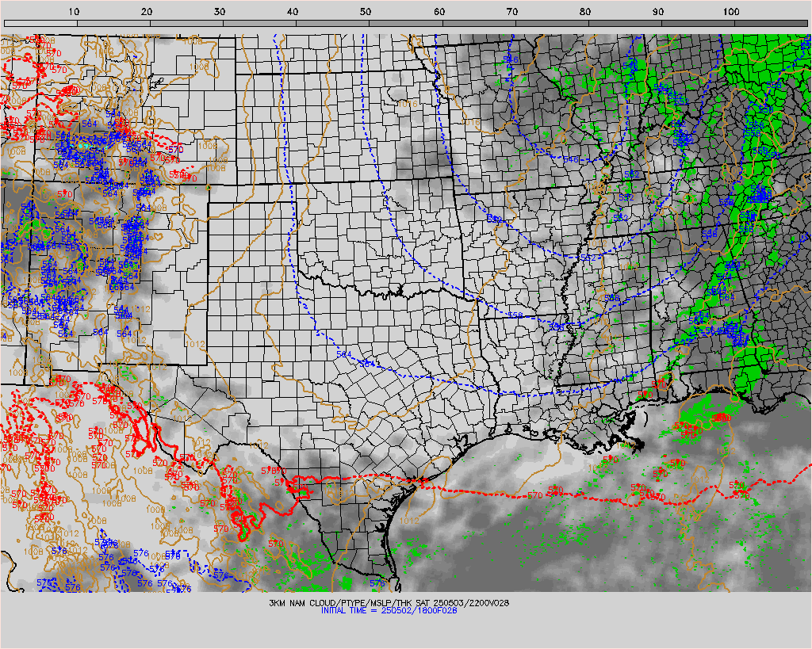Pick the darkest grayscale segment right of 100

(771, 23)
